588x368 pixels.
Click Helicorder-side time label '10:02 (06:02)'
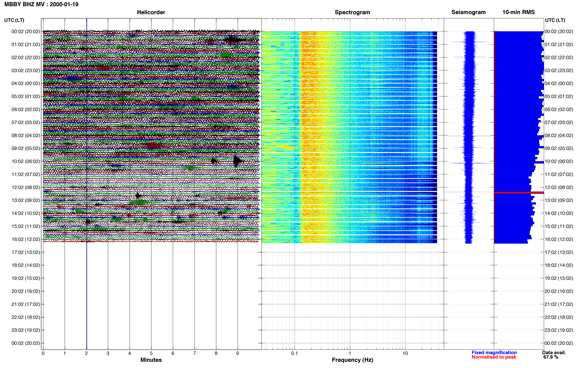[x=26, y=161]
